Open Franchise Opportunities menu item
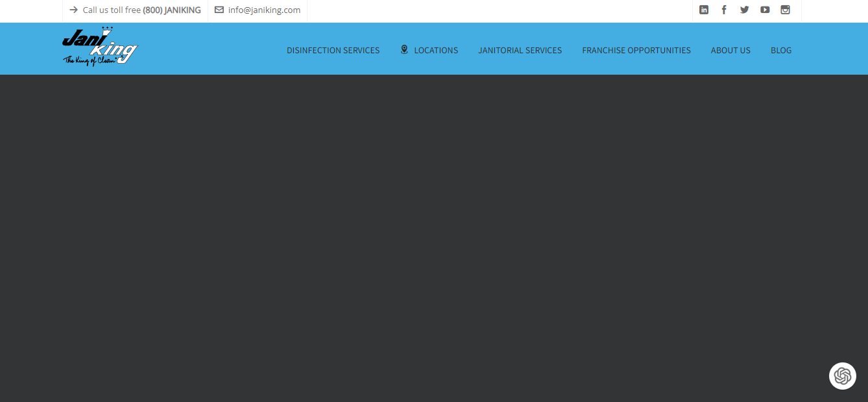 coord(636,50)
